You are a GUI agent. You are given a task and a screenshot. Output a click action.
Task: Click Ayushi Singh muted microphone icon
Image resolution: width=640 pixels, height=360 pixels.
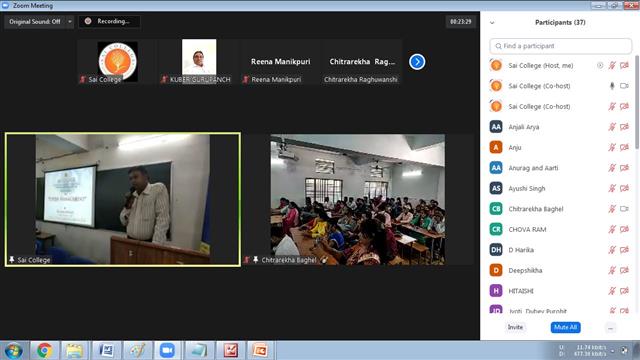pyautogui.click(x=612, y=188)
